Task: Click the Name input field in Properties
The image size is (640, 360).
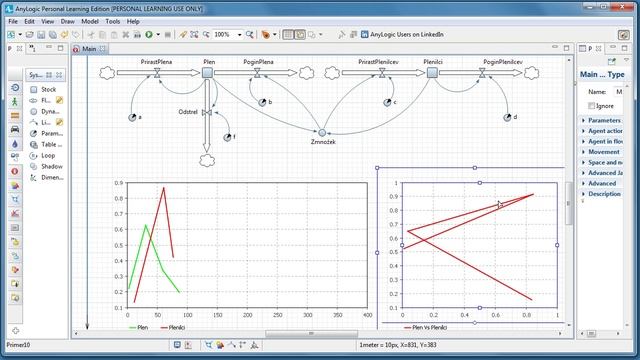Action: (x=619, y=92)
